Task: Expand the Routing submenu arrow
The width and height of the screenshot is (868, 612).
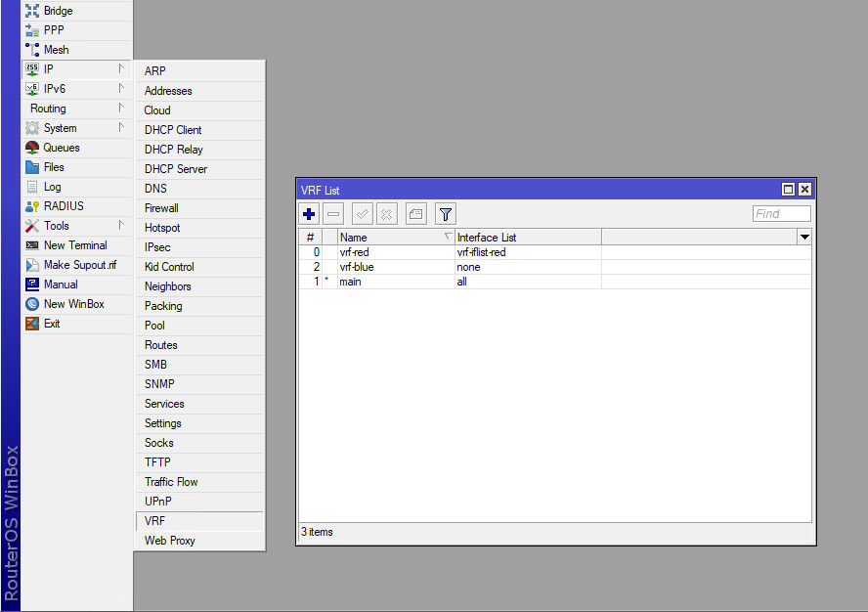Action: [x=122, y=108]
